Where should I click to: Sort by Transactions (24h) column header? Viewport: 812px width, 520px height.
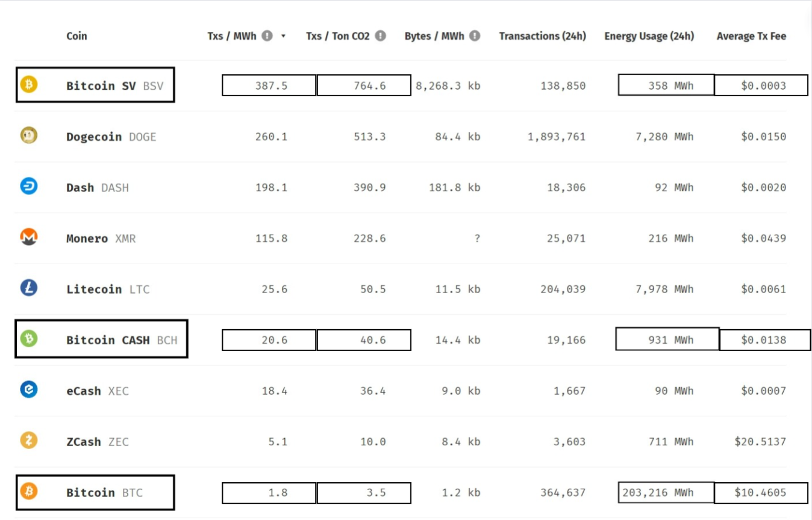[542, 36]
